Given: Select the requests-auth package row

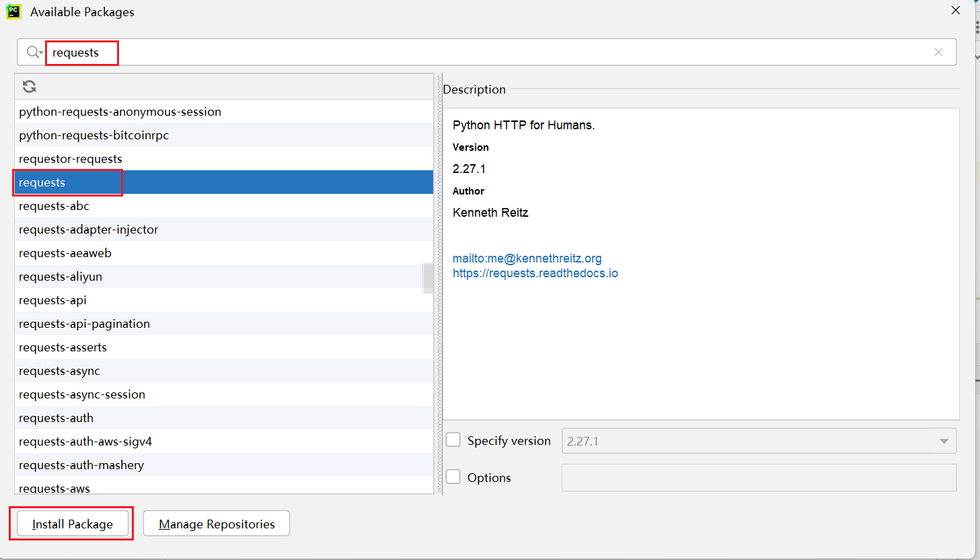Looking at the screenshot, I should pos(224,418).
